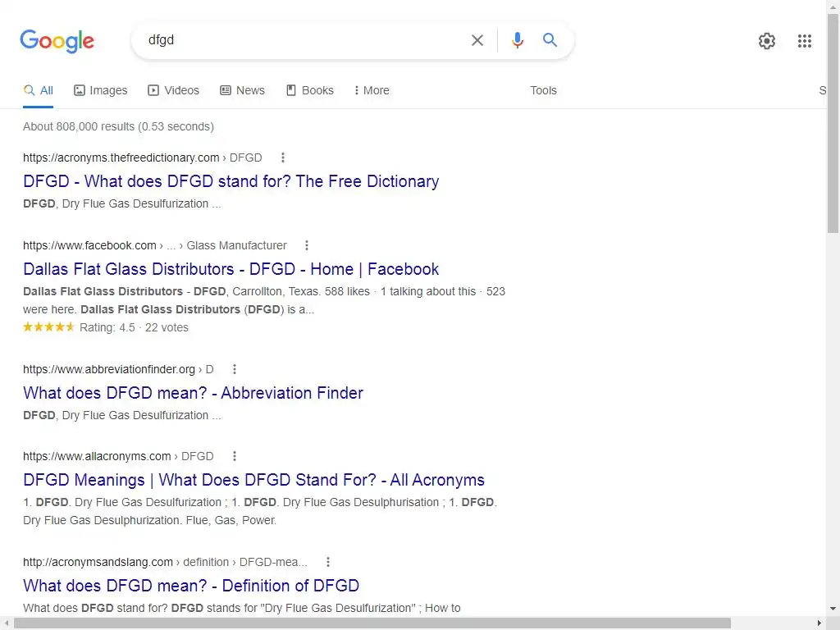
Task: Click the acronyms.thefreedictionary.com URL text
Action: [121, 157]
